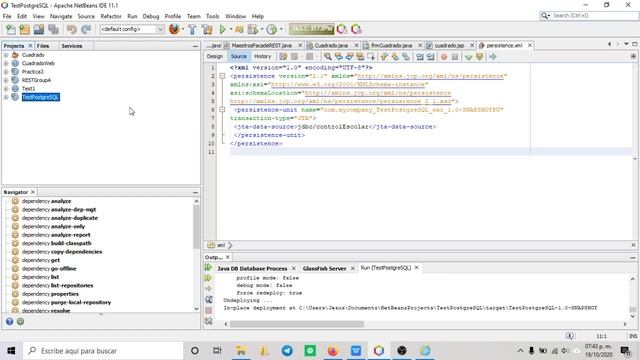Close the Run (TestPostgreSQL) output tab
The height and width of the screenshot is (360, 640).
pos(416,268)
